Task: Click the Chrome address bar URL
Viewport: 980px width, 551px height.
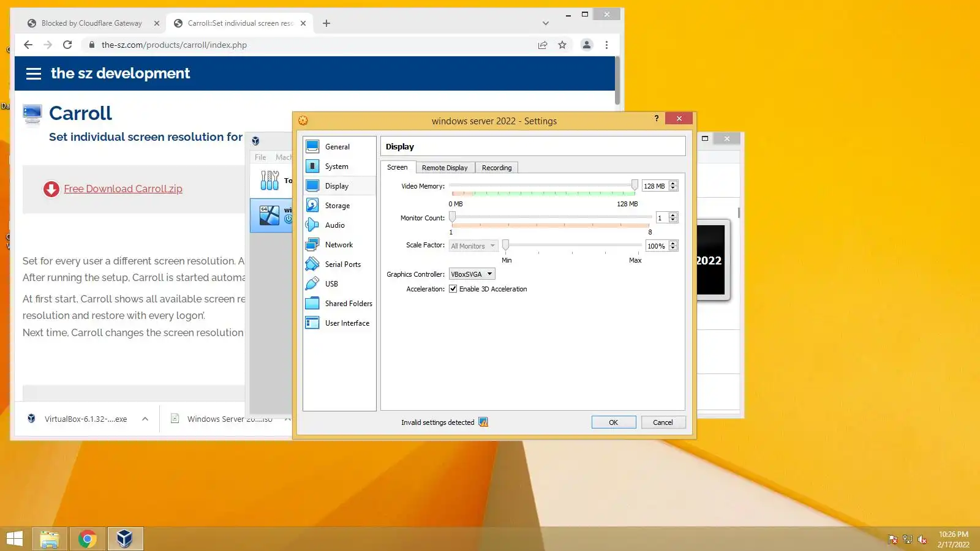Action: [175, 45]
